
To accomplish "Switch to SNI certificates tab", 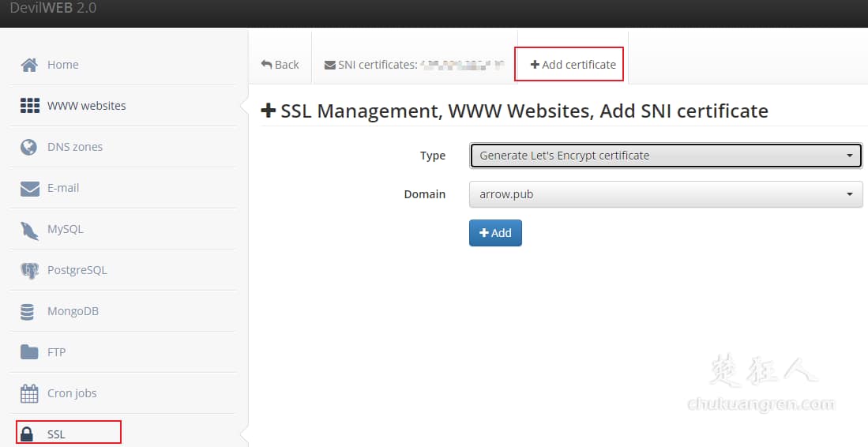I will 415,65.
